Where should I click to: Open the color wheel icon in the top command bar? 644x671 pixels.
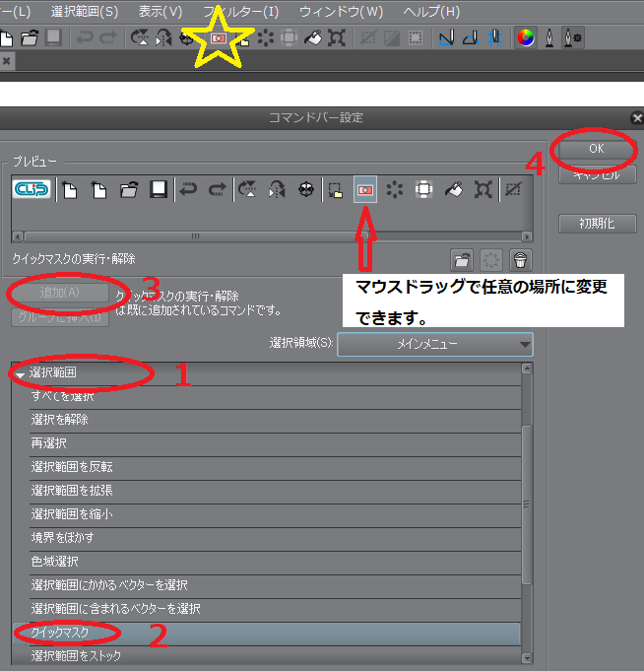(526, 38)
